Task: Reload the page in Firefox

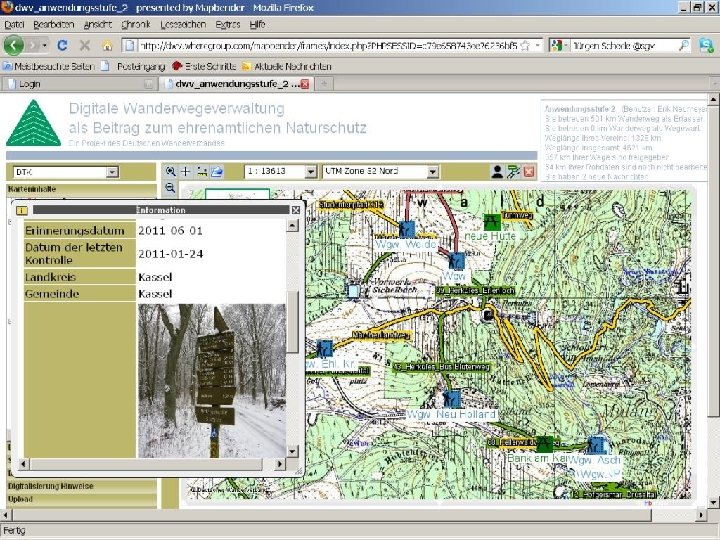Action: (x=62, y=45)
